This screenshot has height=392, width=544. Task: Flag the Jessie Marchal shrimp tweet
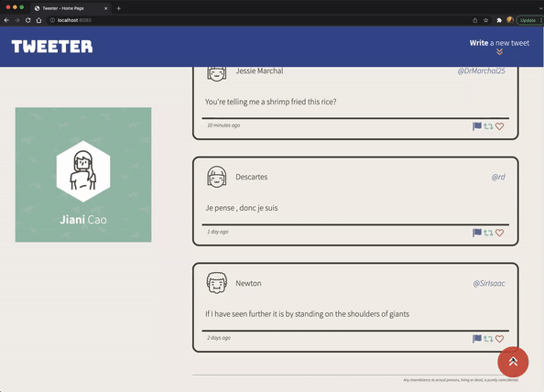[x=477, y=126]
